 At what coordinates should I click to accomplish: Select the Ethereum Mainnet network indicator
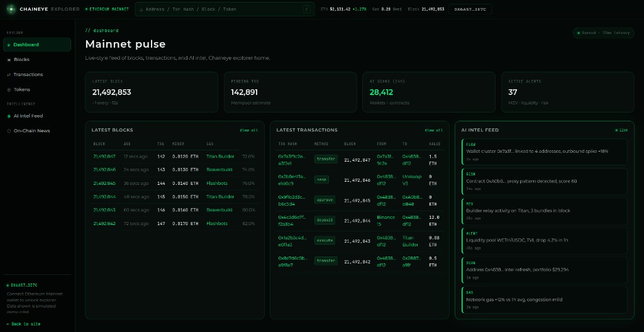click(x=107, y=9)
